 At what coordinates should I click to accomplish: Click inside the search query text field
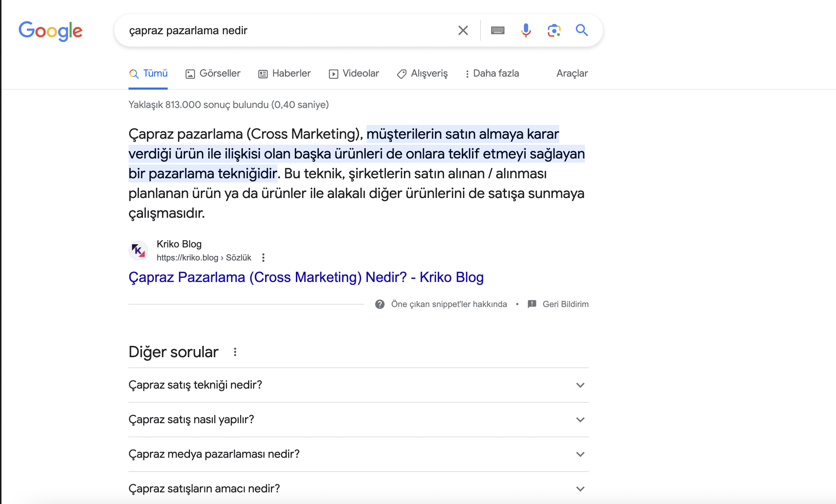(282, 31)
